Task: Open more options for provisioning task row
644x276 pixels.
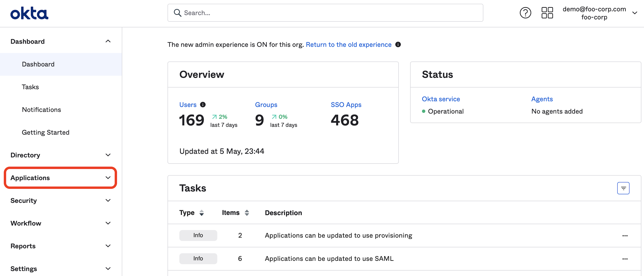Action: point(625,236)
